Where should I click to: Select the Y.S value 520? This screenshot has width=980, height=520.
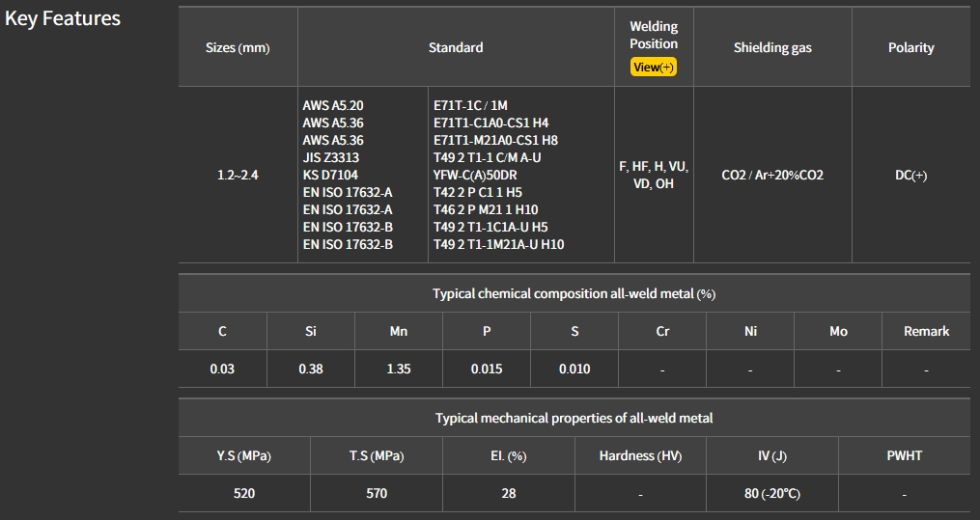tap(244, 493)
